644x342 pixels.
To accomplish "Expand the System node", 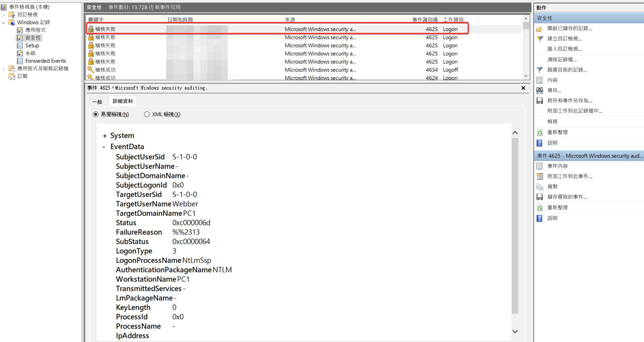I will (x=105, y=136).
